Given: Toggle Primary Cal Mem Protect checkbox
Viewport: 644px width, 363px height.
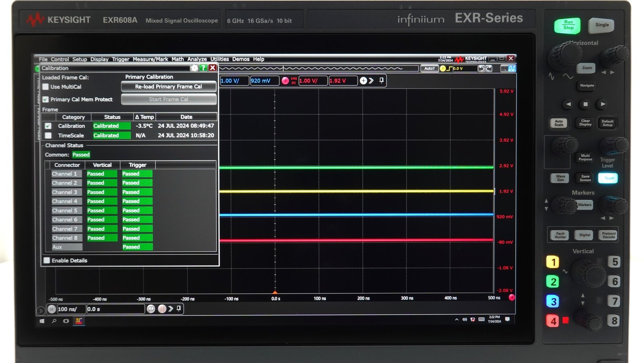Looking at the screenshot, I should click(x=46, y=99).
